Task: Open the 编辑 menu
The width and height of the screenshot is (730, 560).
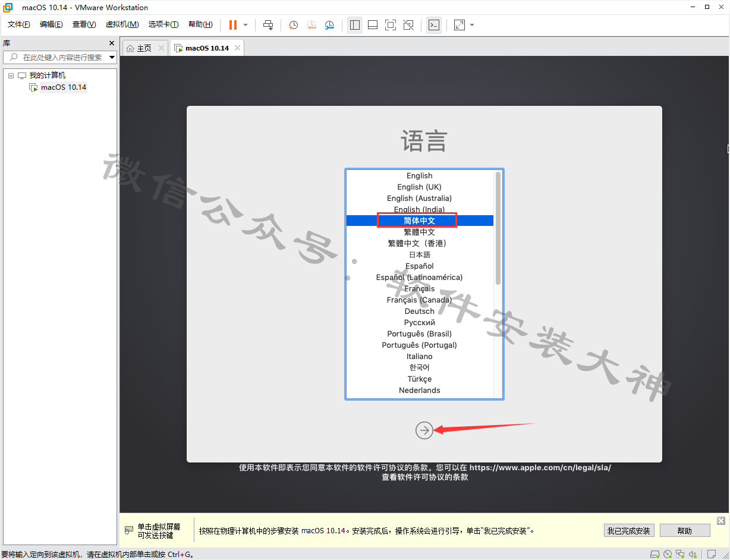Action: pyautogui.click(x=51, y=24)
